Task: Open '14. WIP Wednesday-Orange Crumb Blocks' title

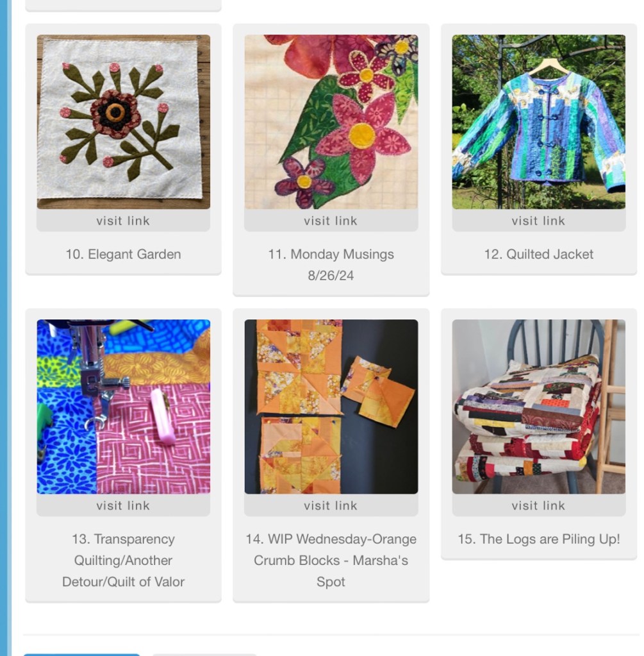Action: [331, 560]
